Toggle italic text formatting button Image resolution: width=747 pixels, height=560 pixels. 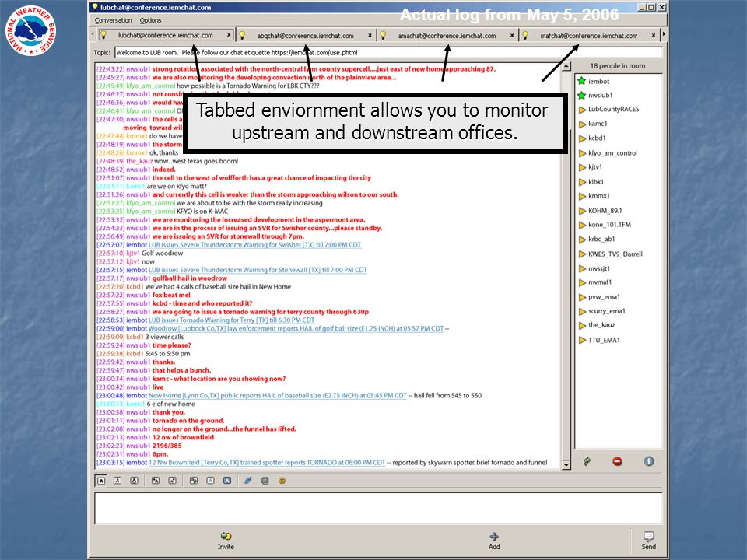point(117,481)
